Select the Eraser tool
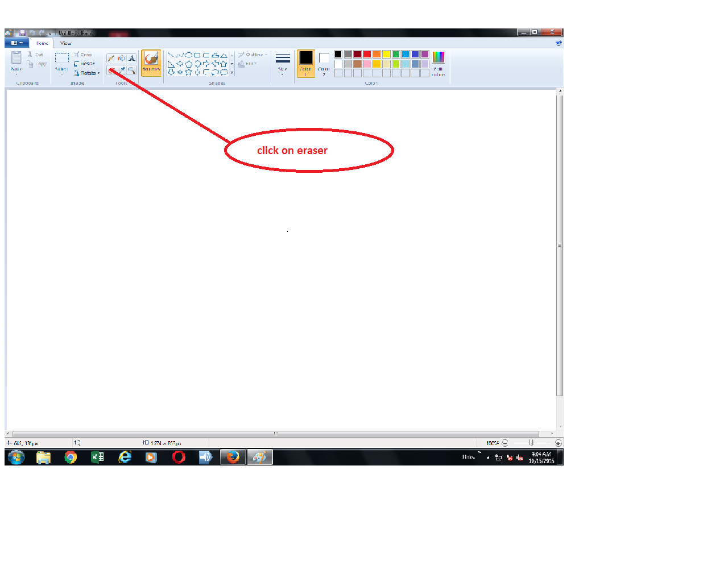The height and width of the screenshot is (582, 728). 112,70
